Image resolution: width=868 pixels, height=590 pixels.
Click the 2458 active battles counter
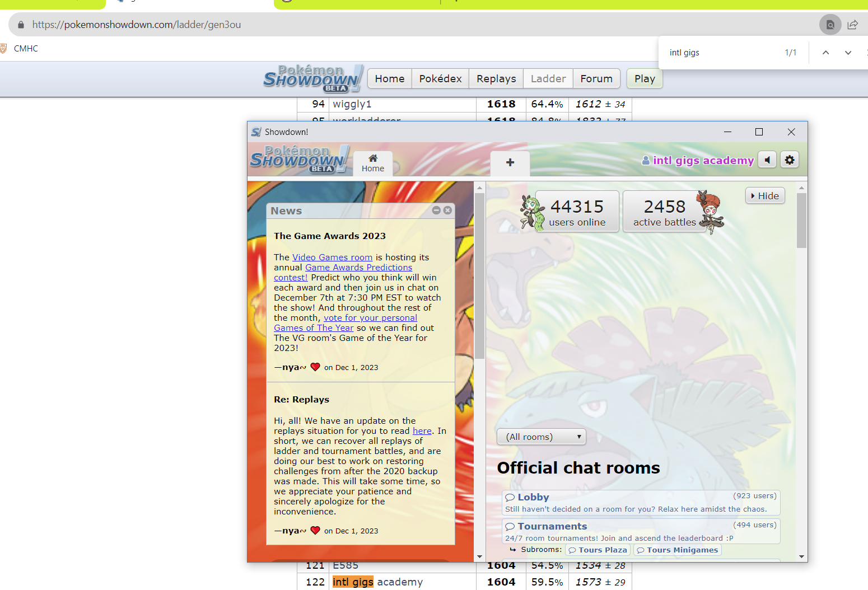(665, 212)
